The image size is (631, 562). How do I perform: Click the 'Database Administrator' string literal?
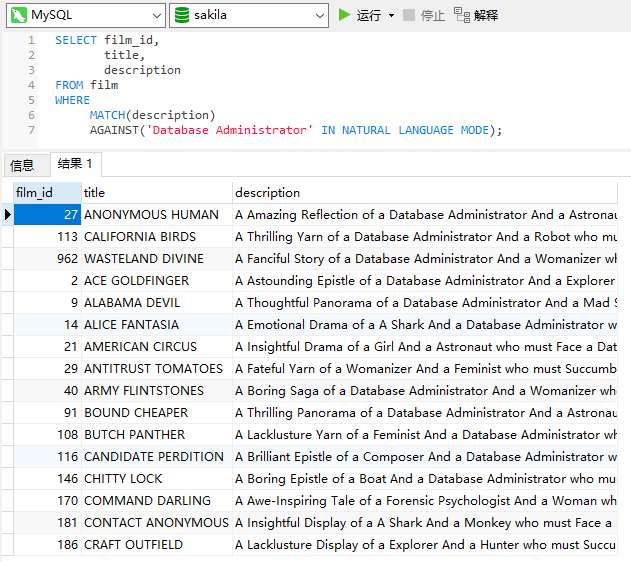(x=229, y=130)
